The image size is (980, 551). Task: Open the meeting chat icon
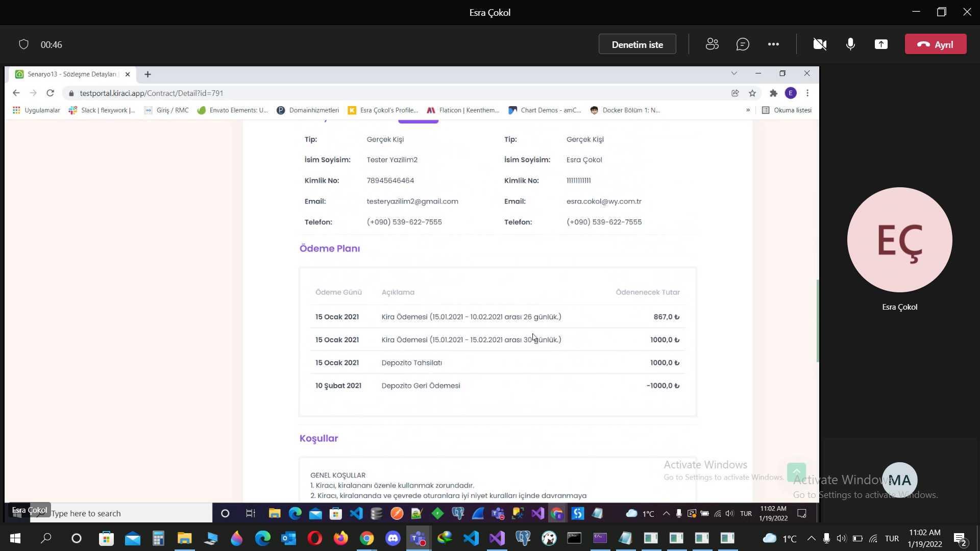coord(743,44)
